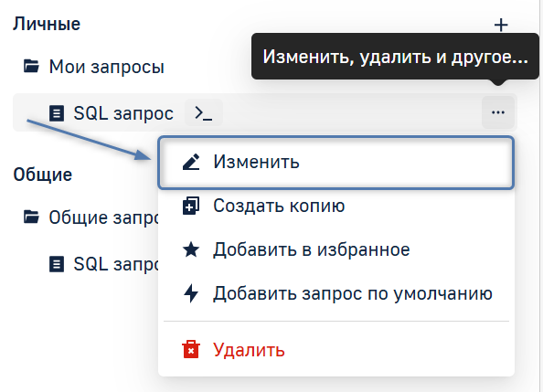Click the star icon for Добавить в избранное
Viewport: 543px width, 392px height.
191,249
